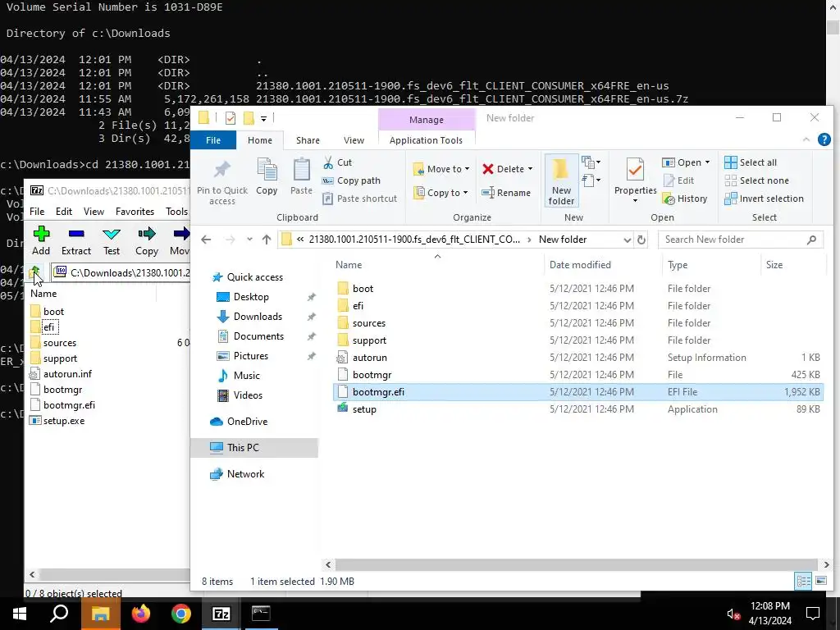Screen dimensions: 840x630
Task: Create a New folder from ribbon
Action: 561,181
